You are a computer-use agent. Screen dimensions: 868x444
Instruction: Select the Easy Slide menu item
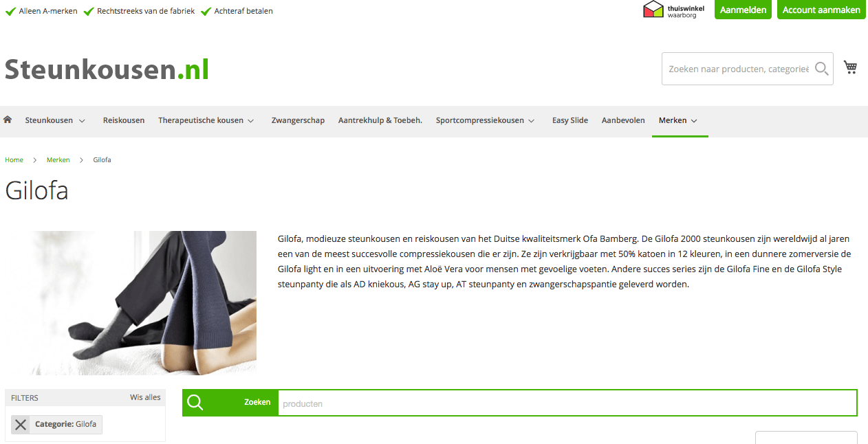pyautogui.click(x=570, y=120)
